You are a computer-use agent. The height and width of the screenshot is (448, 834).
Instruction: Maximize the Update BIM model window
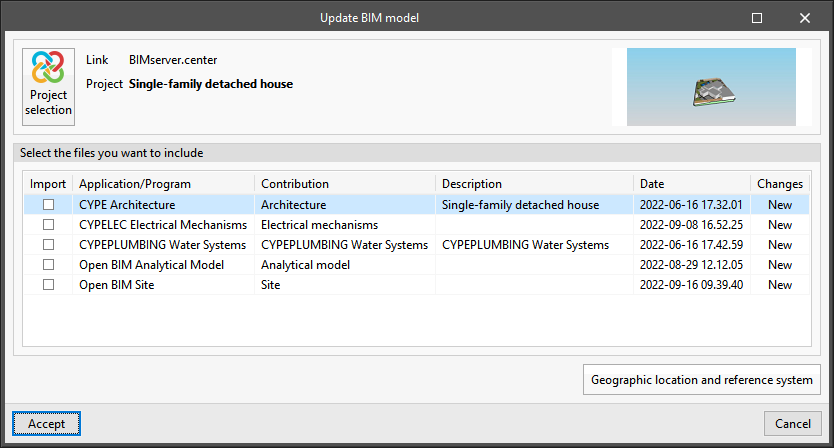point(757,18)
